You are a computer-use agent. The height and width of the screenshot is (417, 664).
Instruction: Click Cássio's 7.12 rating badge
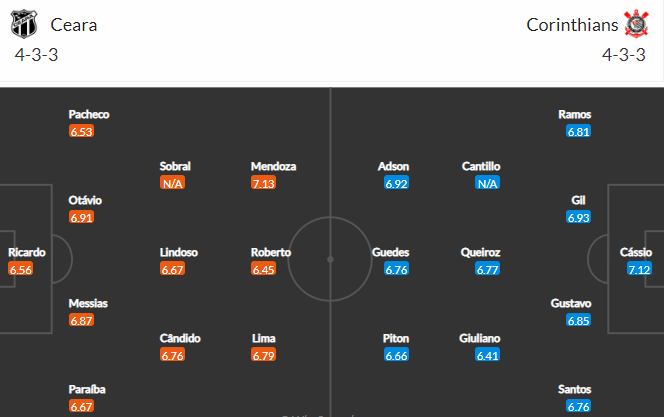tap(639, 269)
